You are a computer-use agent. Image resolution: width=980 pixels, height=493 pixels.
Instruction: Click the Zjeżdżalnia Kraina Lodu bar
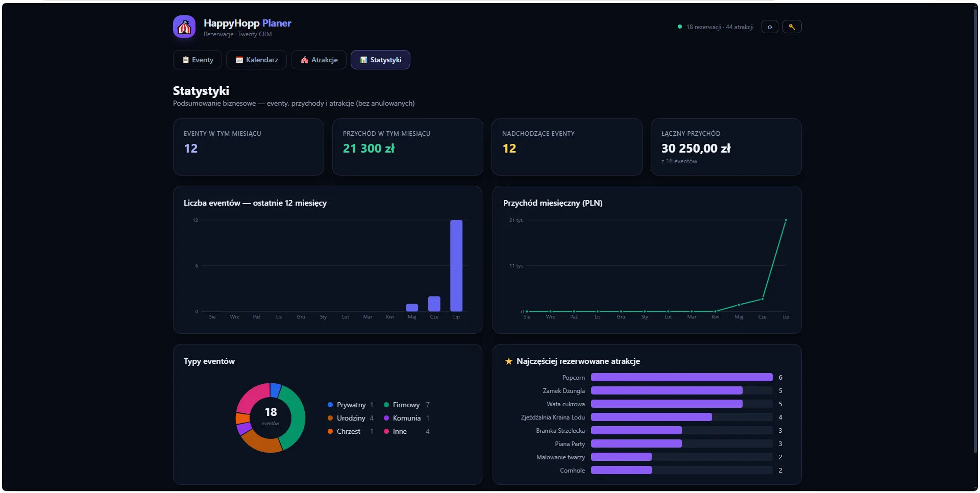(682, 417)
